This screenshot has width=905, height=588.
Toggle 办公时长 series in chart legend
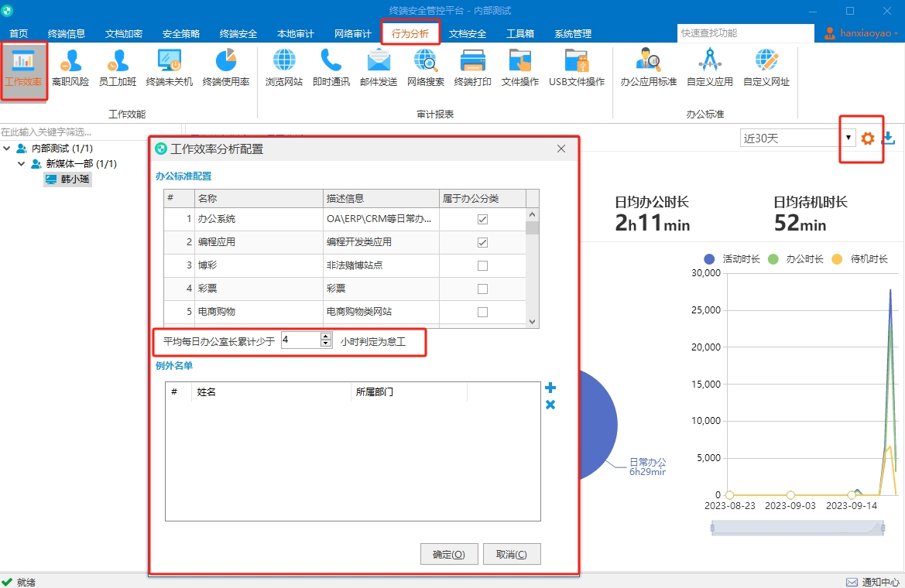pyautogui.click(x=796, y=259)
